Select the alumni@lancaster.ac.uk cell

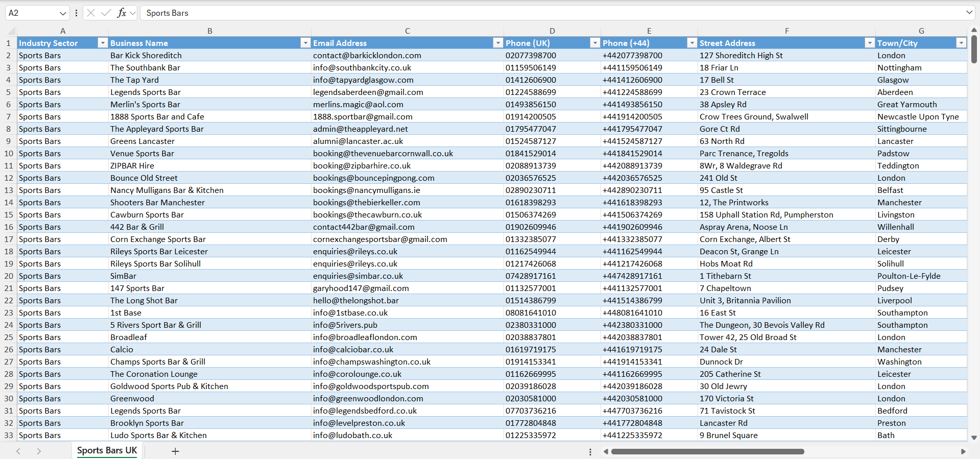[x=408, y=141]
